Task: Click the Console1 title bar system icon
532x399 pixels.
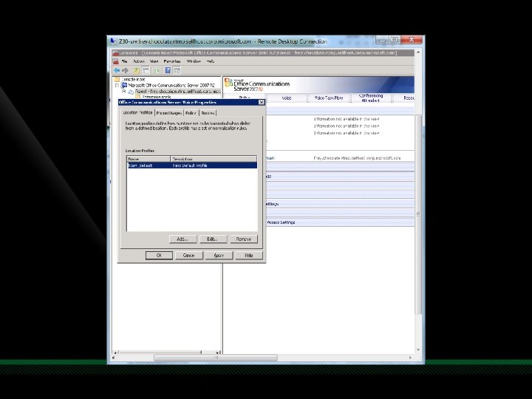Action: (115, 53)
